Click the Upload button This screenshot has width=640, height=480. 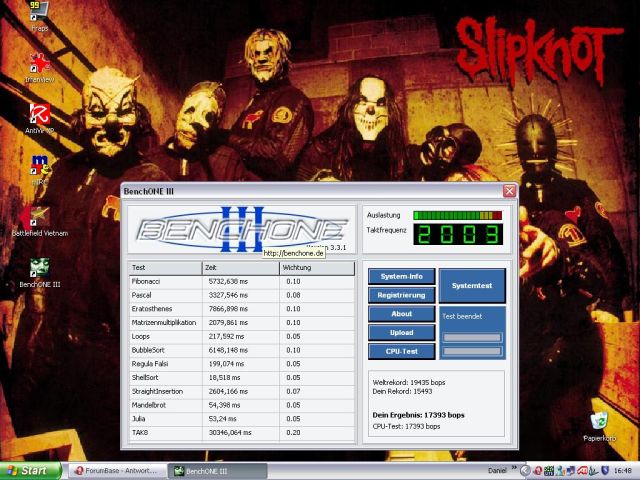(402, 333)
